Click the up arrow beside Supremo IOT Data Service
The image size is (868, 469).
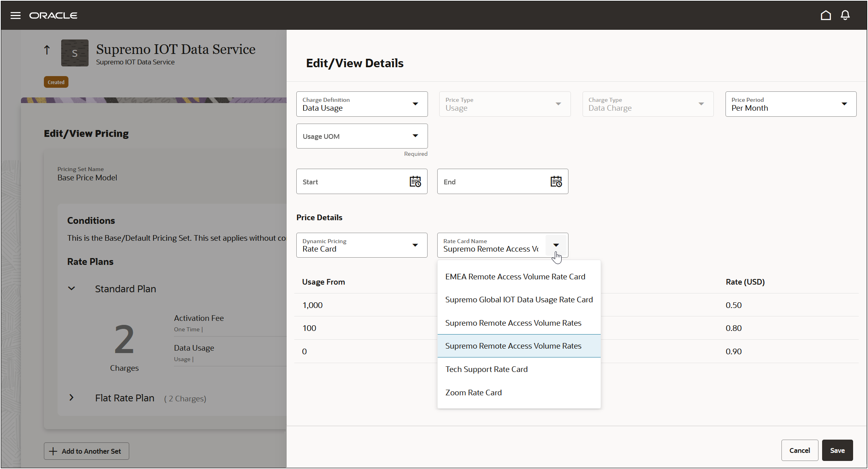[x=47, y=50]
